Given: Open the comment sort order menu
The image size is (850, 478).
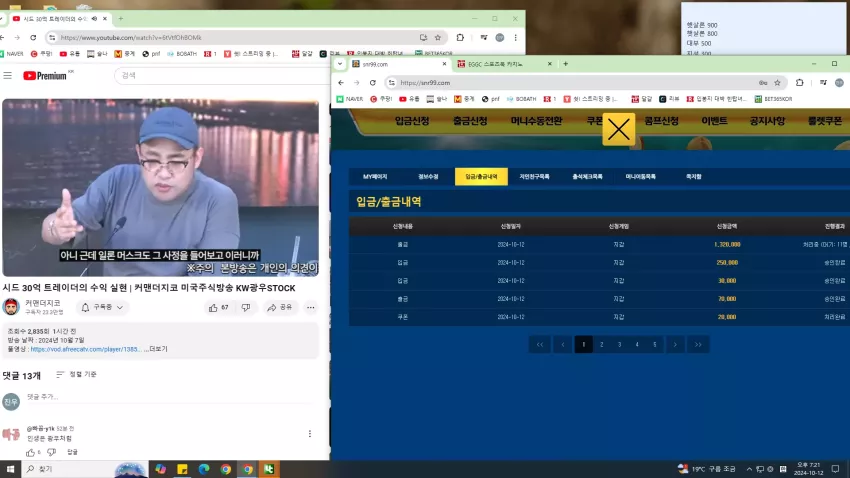Looking at the screenshot, I should [x=76, y=374].
